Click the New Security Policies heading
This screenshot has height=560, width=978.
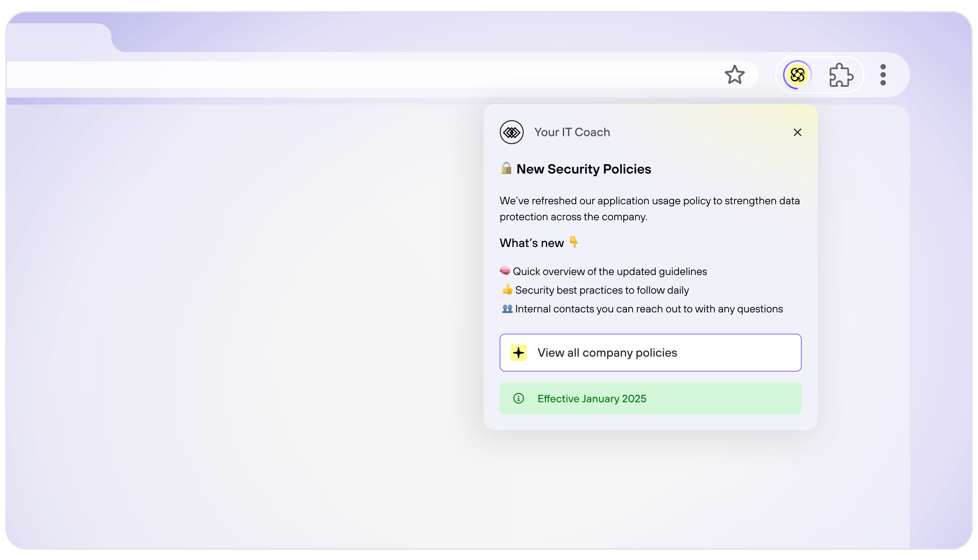[x=583, y=169]
